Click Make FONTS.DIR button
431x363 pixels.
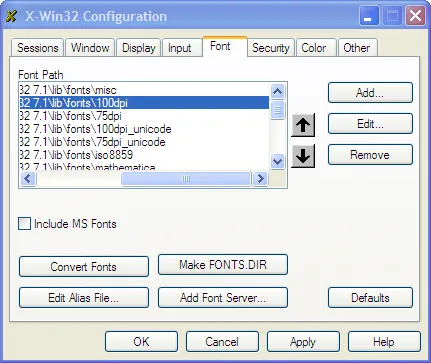(223, 265)
